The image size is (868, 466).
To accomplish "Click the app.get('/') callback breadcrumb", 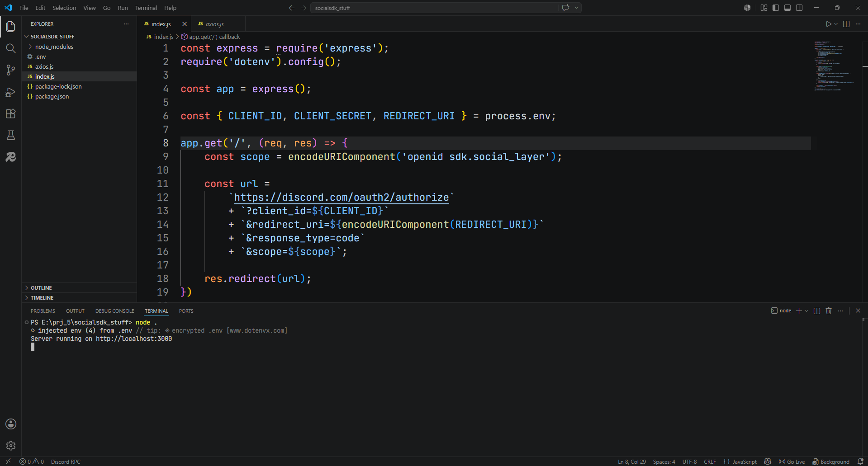I will click(x=211, y=37).
